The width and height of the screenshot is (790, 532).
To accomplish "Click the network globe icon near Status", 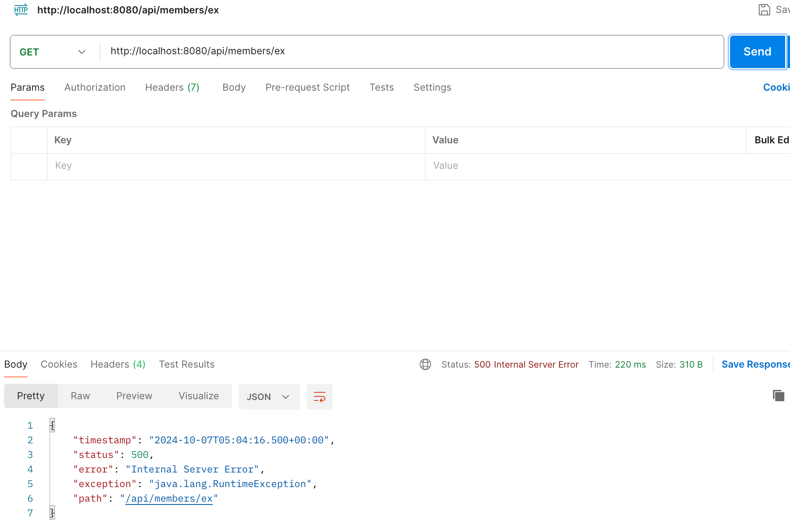I will [425, 364].
